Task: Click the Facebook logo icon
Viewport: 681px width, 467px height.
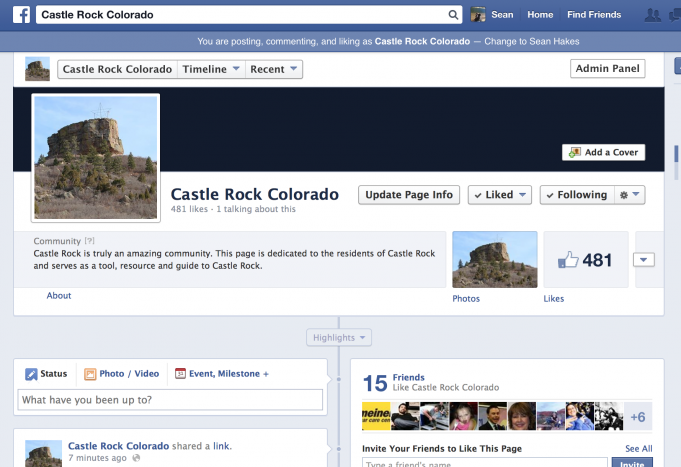Action: 21,15
